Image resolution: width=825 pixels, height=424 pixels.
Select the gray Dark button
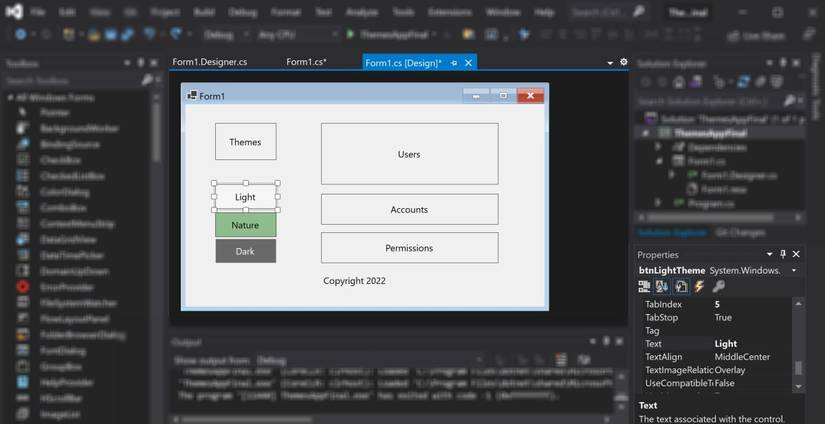(x=245, y=251)
